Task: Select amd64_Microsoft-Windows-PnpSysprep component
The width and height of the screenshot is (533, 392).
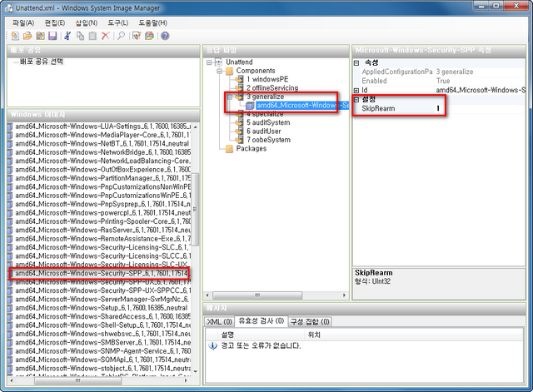Action: tap(102, 204)
